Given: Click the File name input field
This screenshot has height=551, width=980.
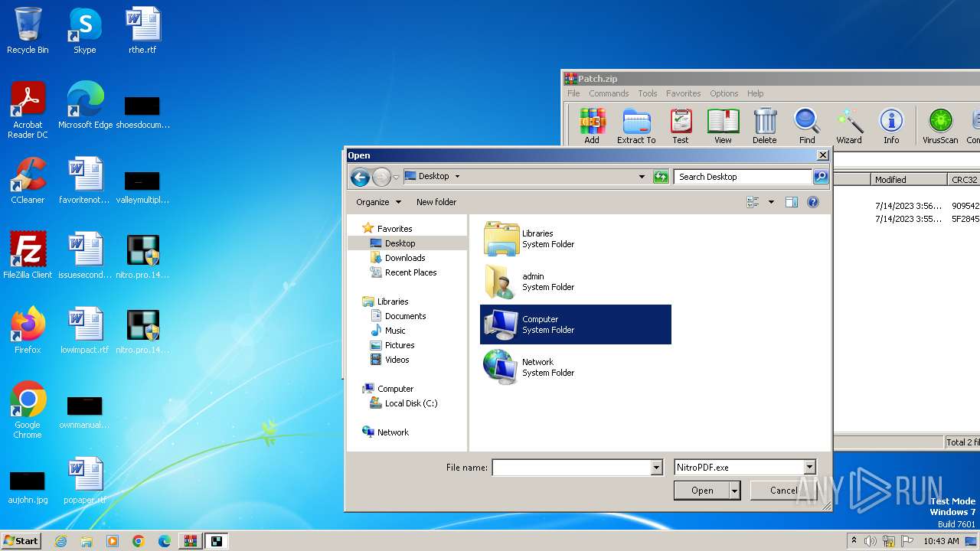Looking at the screenshot, I should point(571,468).
